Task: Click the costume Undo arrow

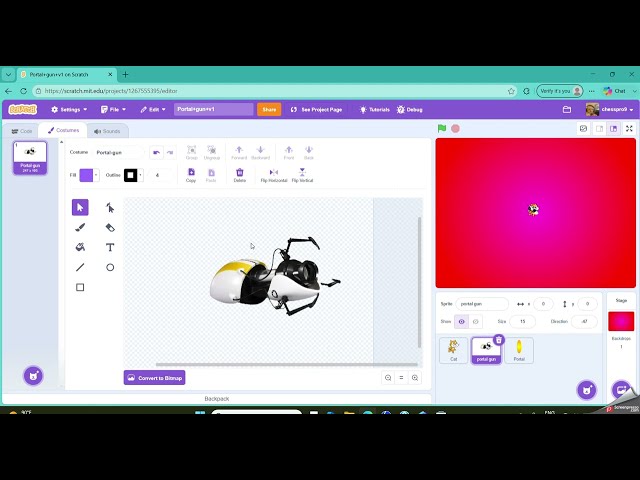Action: tap(156, 152)
